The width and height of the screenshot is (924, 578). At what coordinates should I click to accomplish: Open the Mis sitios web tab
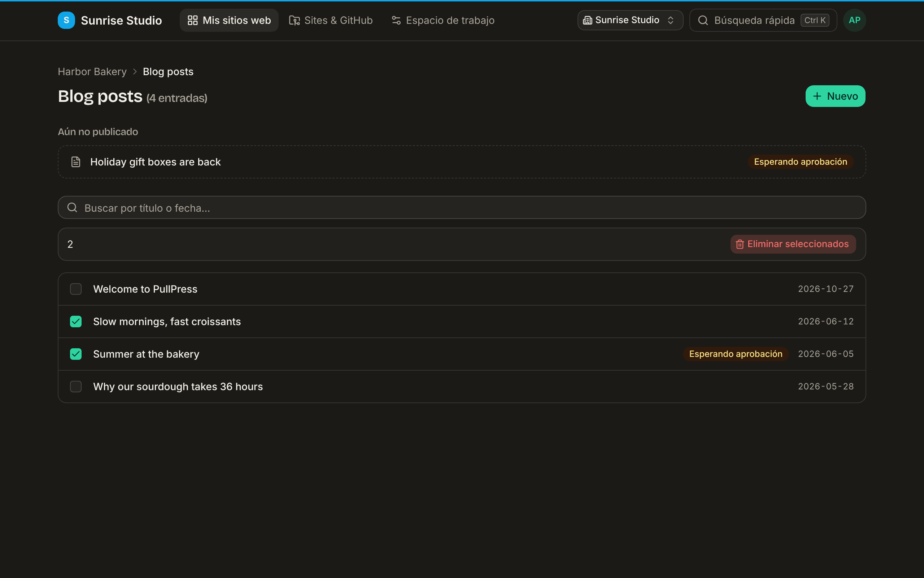[229, 20]
